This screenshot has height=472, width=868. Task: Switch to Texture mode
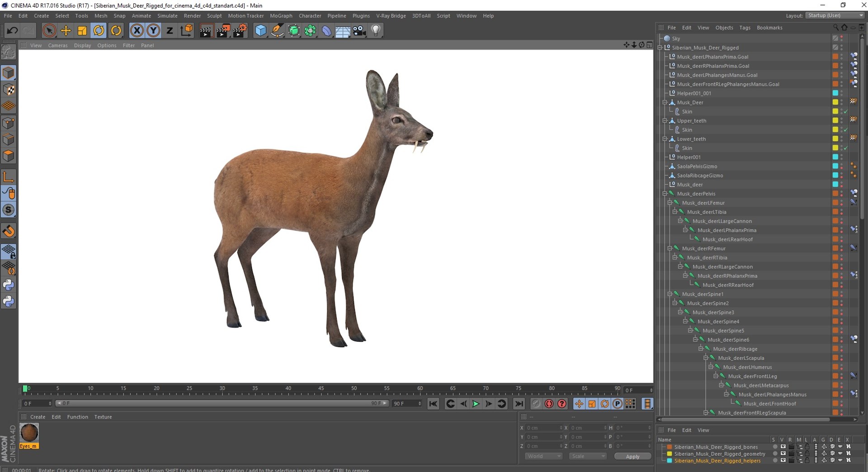pos(9,90)
